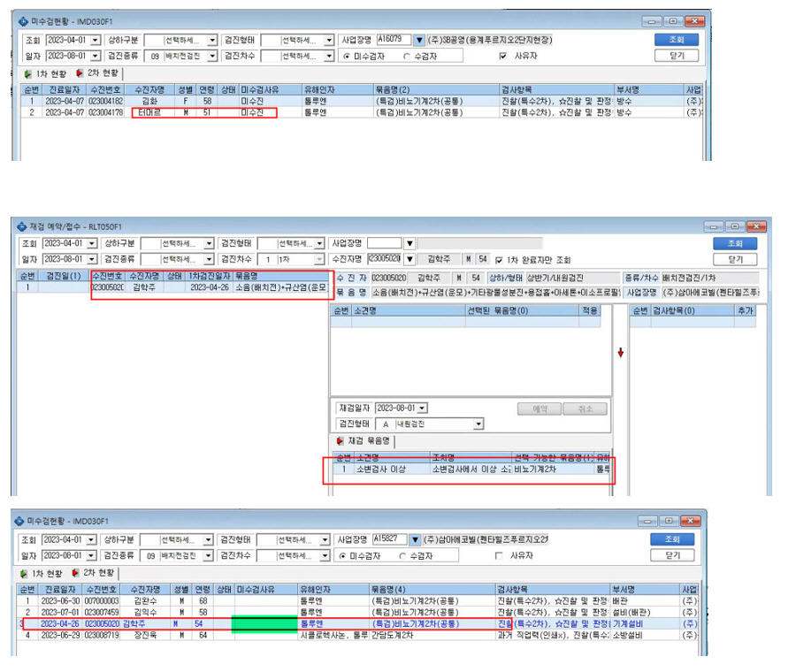Click the 재검 묶음명 tab icon
This screenshot has width=796, height=672.
coord(340,440)
